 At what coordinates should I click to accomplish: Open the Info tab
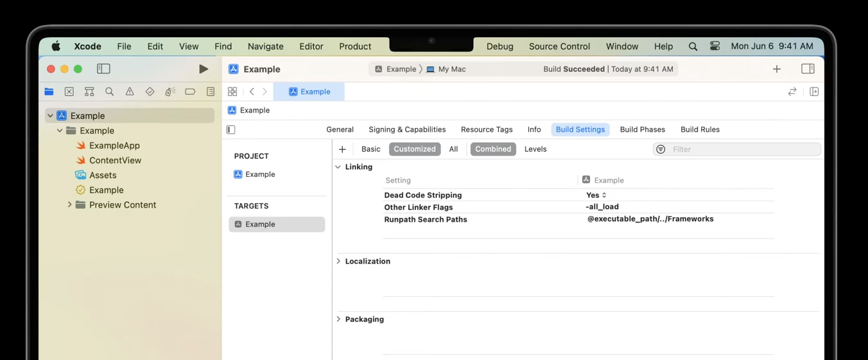(534, 129)
